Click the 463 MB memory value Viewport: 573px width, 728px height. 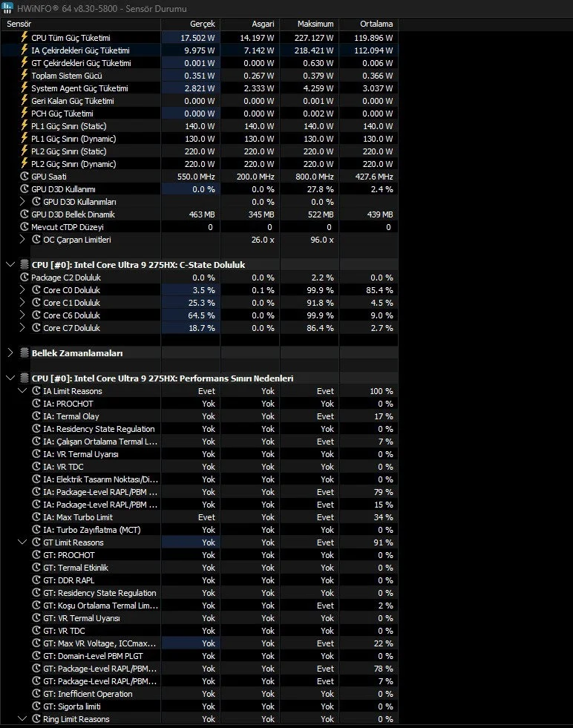click(202, 214)
